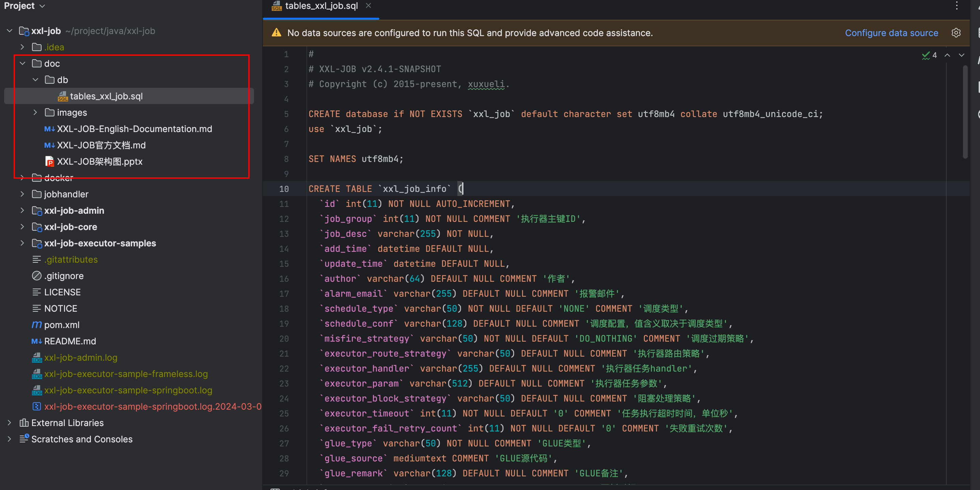Click the xxl-job-admin module icon
This screenshot has height=490, width=980.
point(37,211)
